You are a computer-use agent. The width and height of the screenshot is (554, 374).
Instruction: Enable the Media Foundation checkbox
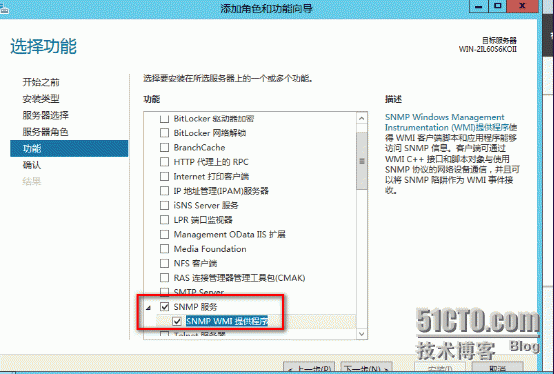164,249
